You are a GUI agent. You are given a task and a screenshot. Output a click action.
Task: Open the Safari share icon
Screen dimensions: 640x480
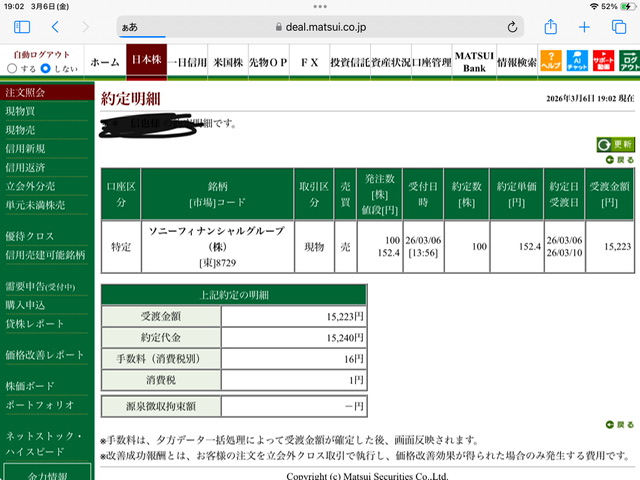[551, 27]
